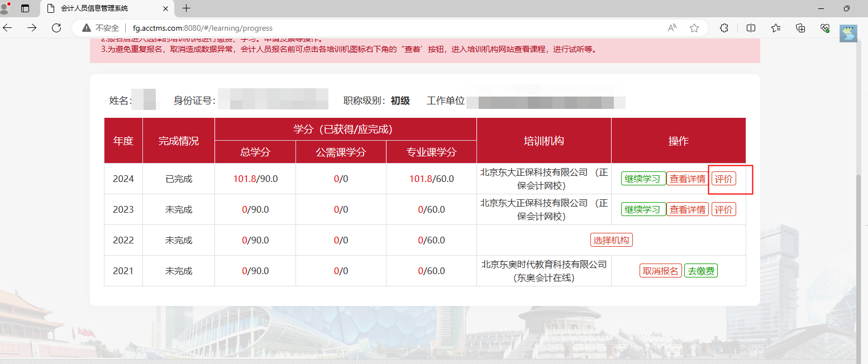Click the 专业课学分 column header
This screenshot has height=364, width=868.
click(431, 152)
